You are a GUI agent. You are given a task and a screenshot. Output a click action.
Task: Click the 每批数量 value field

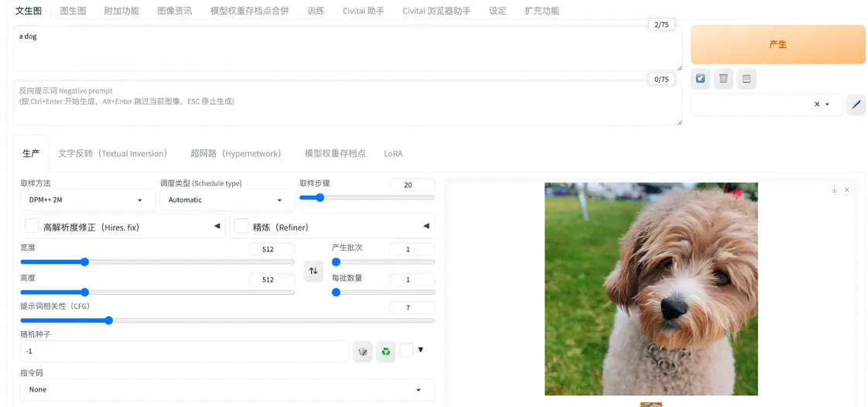click(412, 279)
